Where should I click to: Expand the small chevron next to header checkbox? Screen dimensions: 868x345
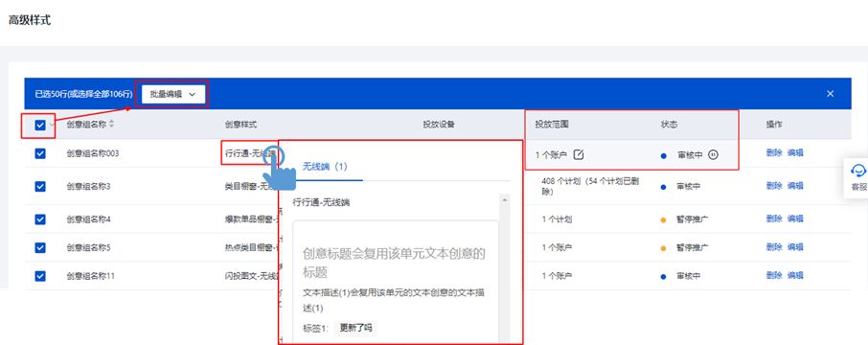[52, 126]
